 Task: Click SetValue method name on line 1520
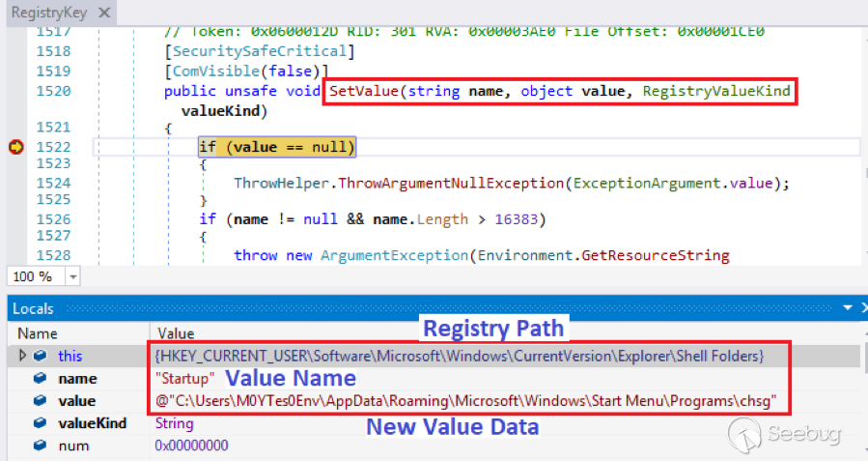tap(364, 91)
